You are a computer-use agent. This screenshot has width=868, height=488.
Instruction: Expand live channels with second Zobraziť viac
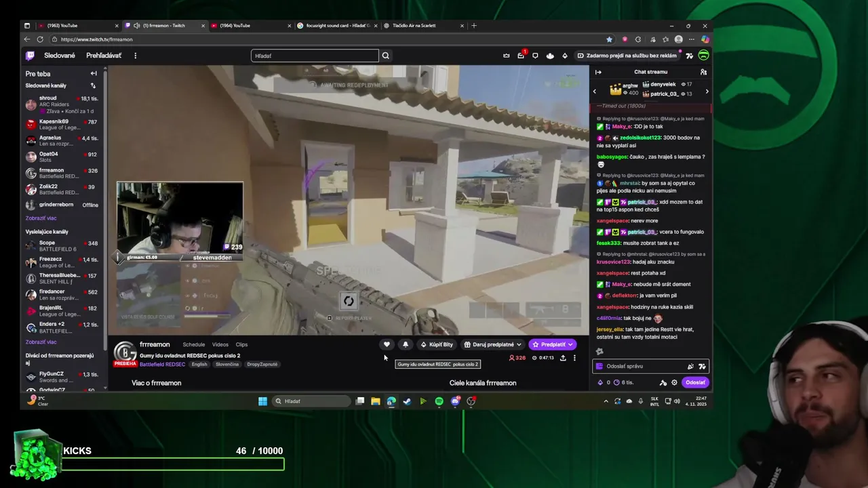[x=41, y=342]
